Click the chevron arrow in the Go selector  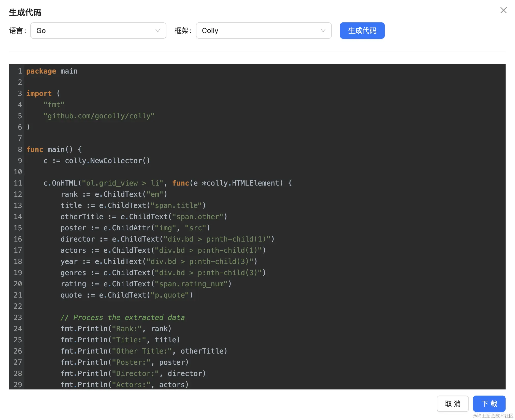158,31
